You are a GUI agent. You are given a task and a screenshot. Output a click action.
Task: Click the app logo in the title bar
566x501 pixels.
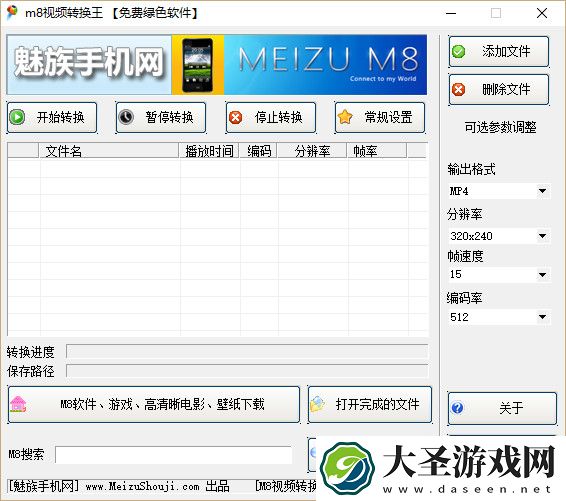click(12, 12)
